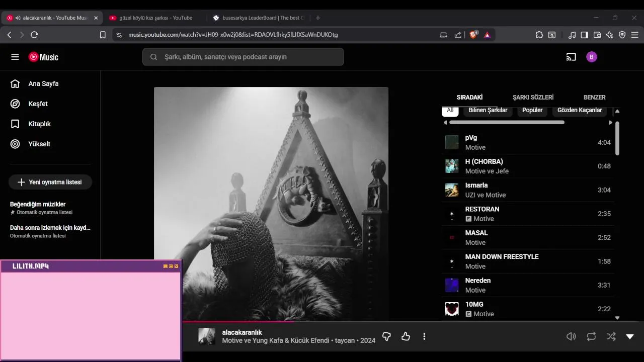Play 10MG from the queue

[528, 309]
